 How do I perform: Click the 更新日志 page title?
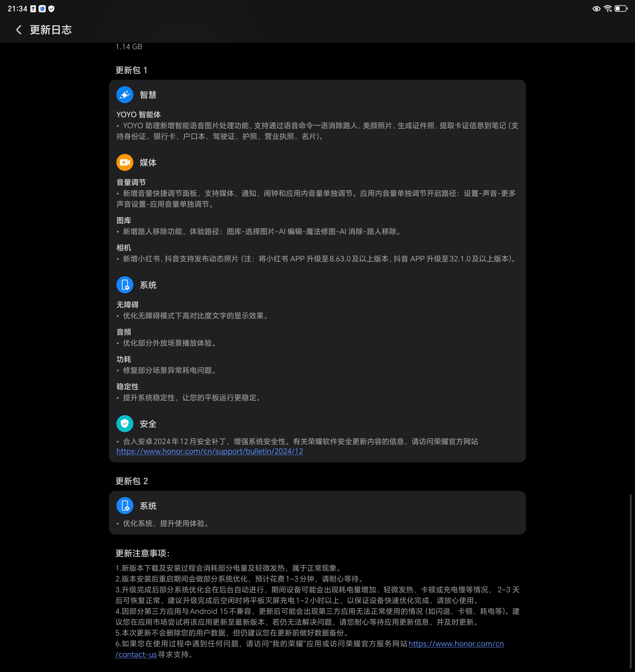[51, 30]
